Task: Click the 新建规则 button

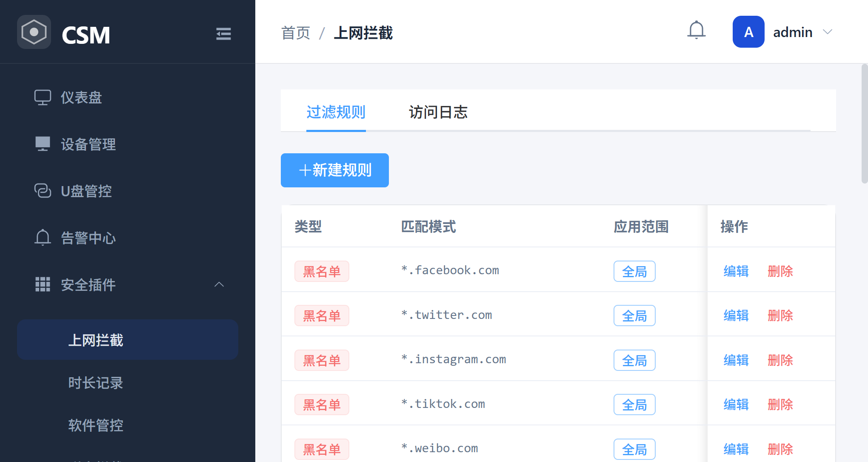Action: tap(334, 170)
